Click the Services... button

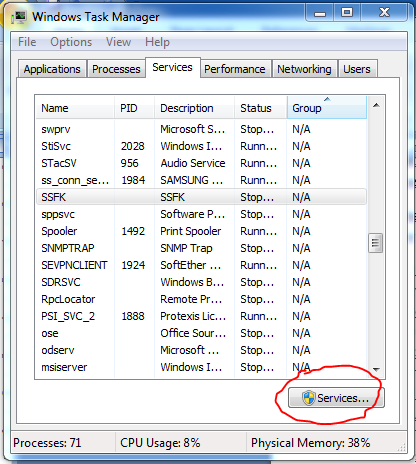coord(336,398)
